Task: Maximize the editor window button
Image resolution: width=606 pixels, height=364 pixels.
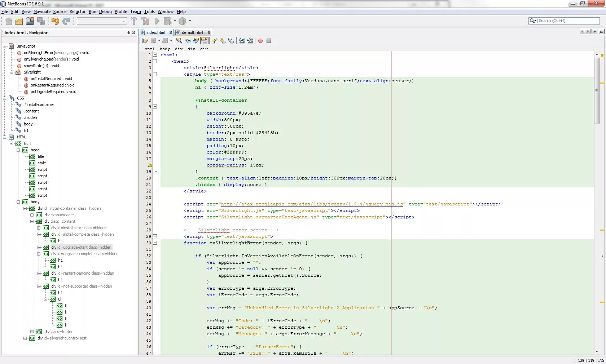Action: coord(602,32)
